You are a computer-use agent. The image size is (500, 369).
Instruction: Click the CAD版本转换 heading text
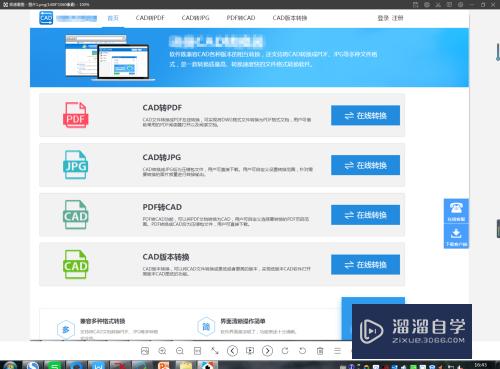[x=166, y=257]
